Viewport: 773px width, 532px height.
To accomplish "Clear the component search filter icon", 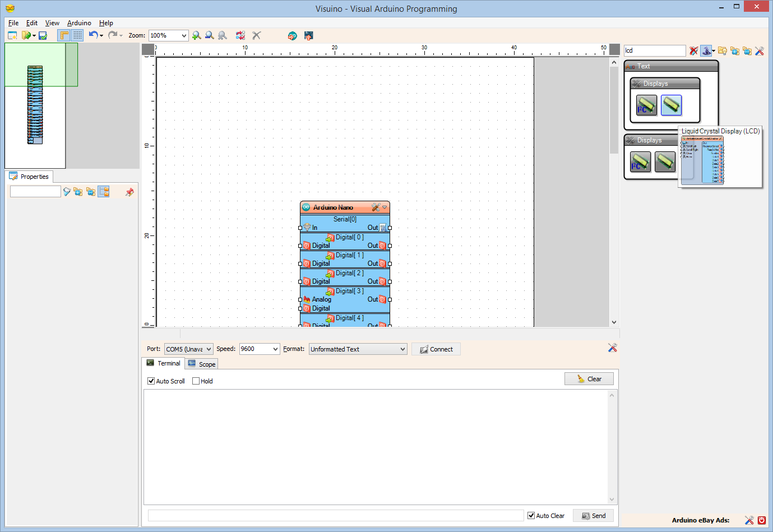I will pos(693,51).
